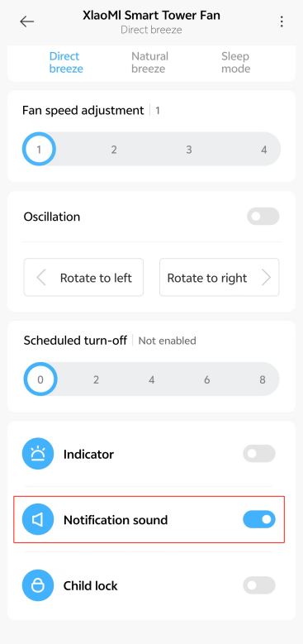Click the Rotate to right button

coord(220,277)
